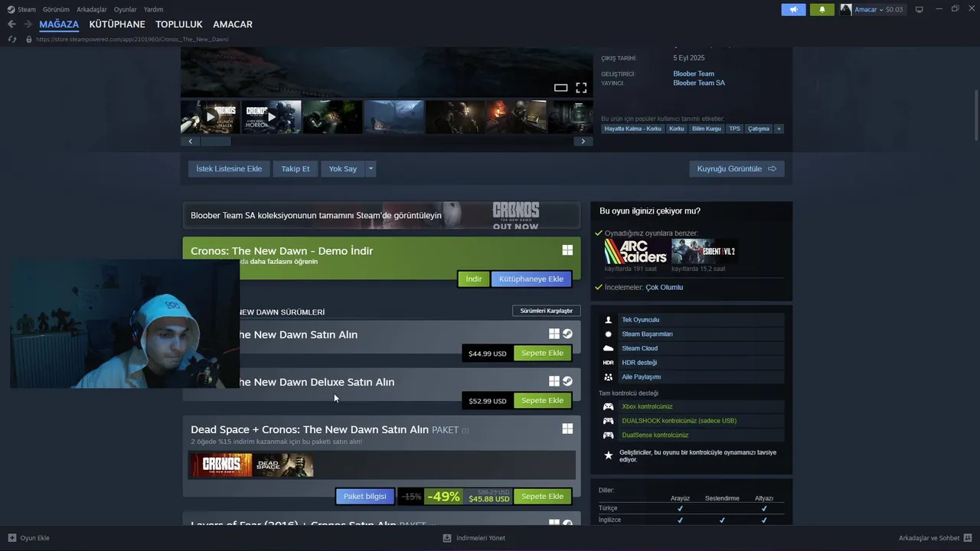Click the Add a Game plus icon
Screen dimensions: 980x551
tap(11, 538)
